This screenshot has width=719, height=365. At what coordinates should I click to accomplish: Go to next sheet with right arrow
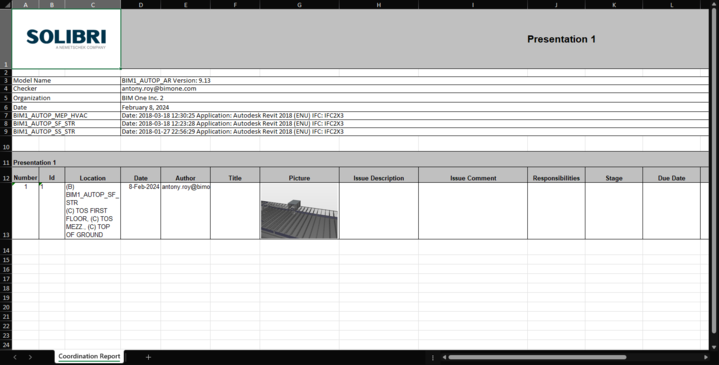(x=30, y=357)
